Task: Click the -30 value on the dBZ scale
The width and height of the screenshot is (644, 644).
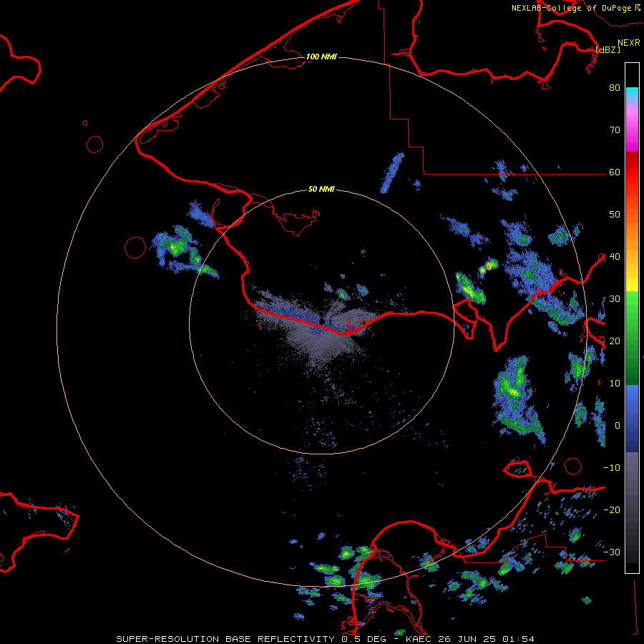Action: pos(612,553)
